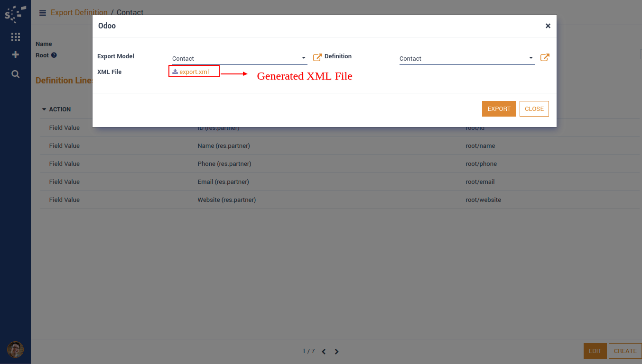Click the company logo in sidebar
This screenshot has height=364, width=642.
point(15,14)
